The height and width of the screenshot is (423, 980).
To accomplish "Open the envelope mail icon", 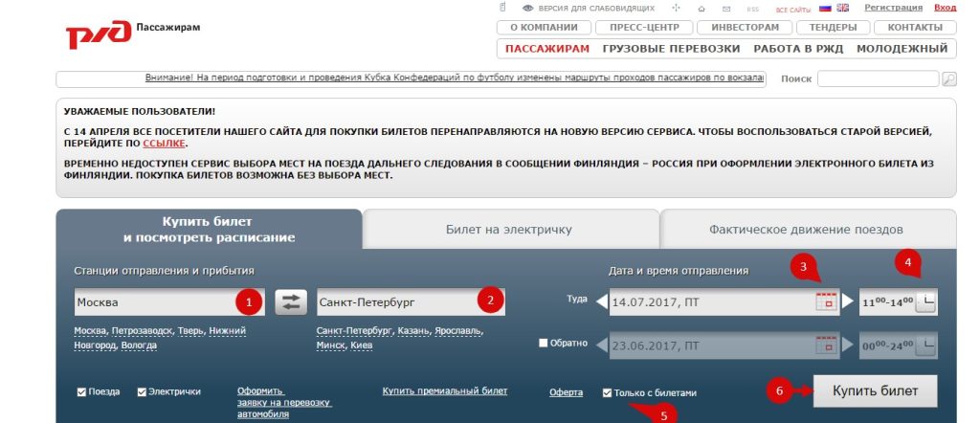I will click(x=726, y=9).
